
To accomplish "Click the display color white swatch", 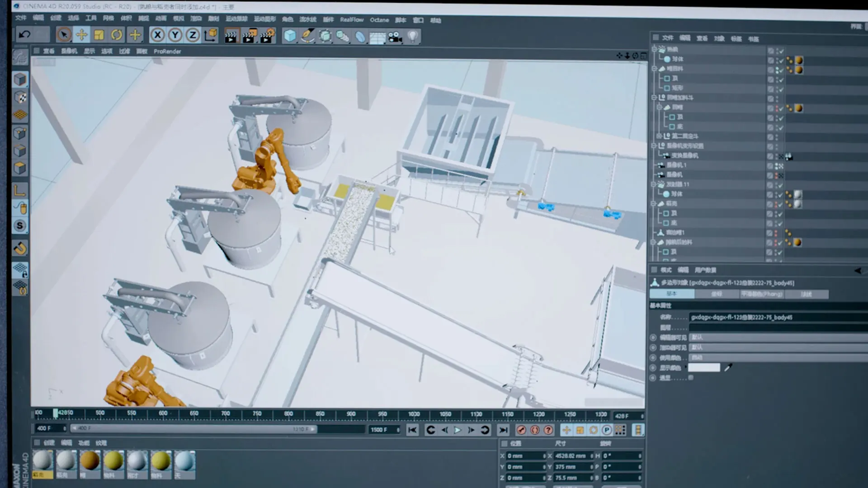I will pos(704,368).
